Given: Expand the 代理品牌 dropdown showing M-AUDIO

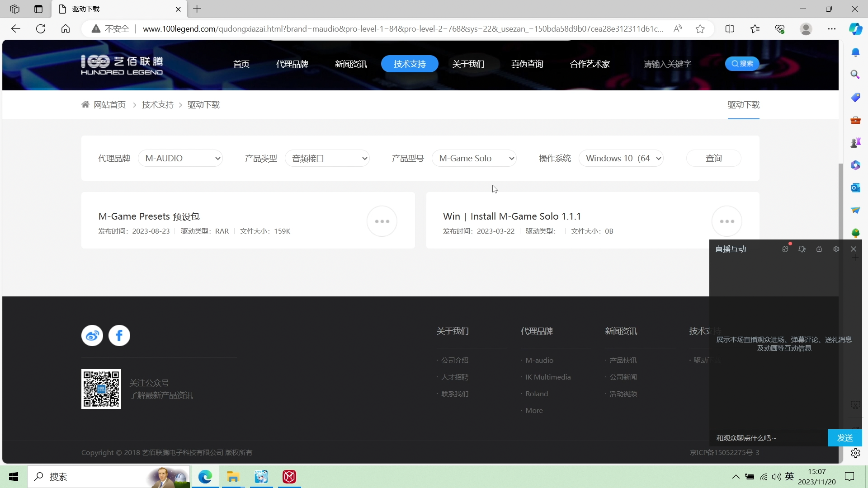Looking at the screenshot, I should 180,159.
